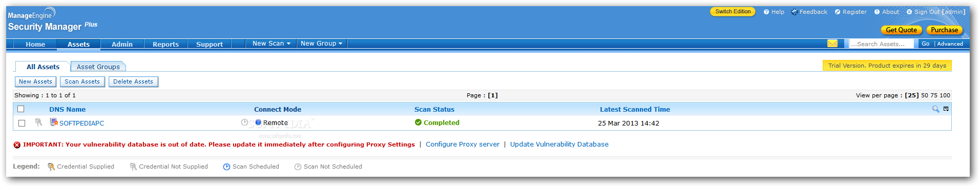The image size is (980, 187).
Task: Click the ManageEngine Security Manager Plus logo
Action: [x=52, y=20]
